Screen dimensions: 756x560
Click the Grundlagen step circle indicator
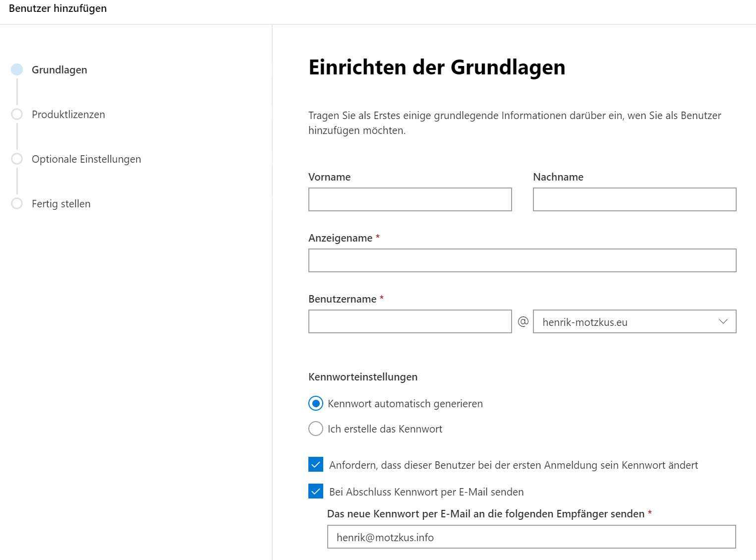(x=17, y=69)
